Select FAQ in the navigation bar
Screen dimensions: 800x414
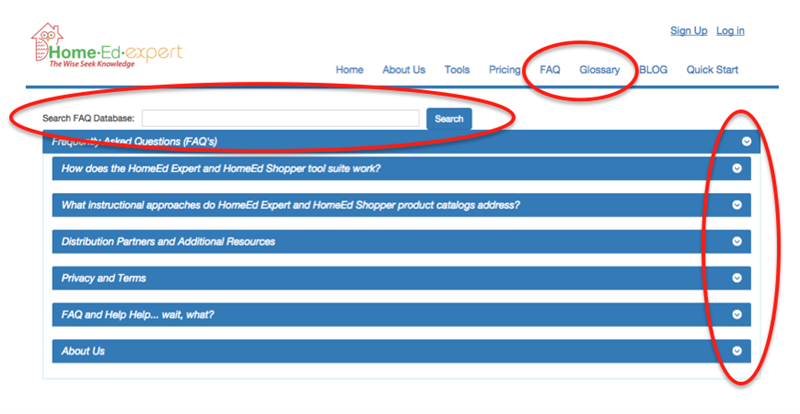point(550,70)
